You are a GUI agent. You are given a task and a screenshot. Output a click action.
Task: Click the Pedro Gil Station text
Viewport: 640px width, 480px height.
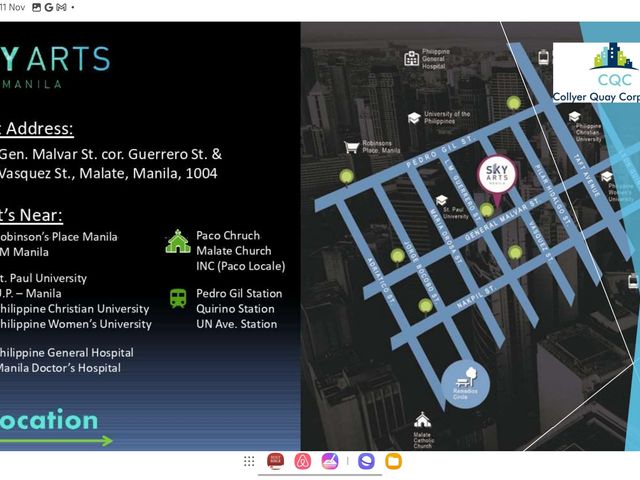[x=239, y=293]
